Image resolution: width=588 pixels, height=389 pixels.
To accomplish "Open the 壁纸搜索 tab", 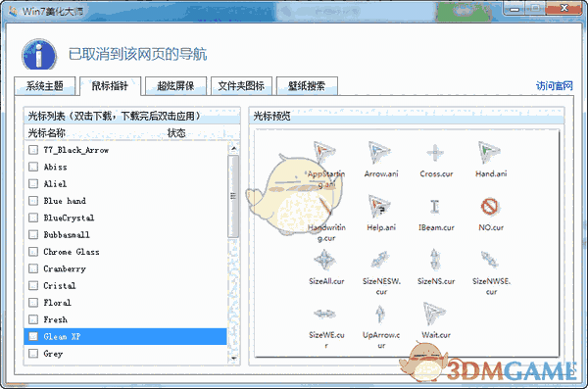I will (x=307, y=86).
